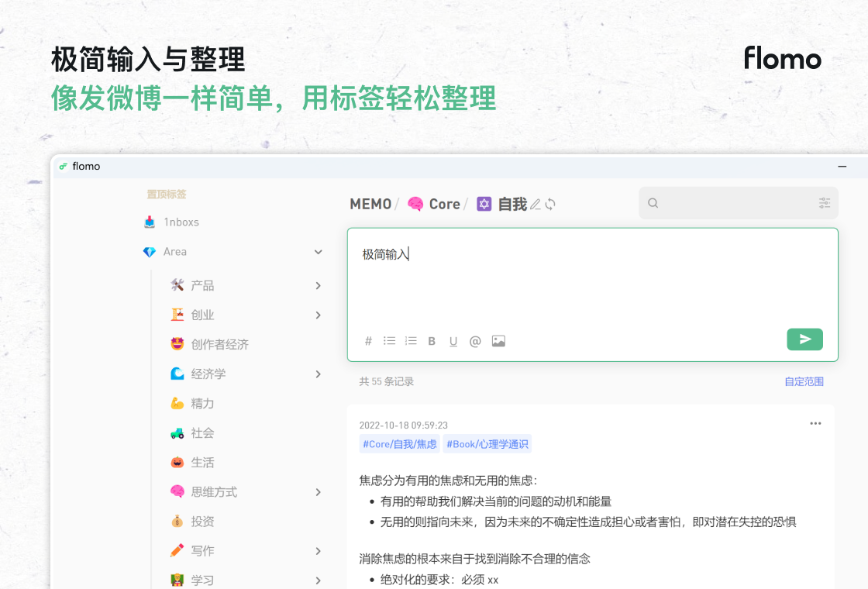Collapse the Area section in the sidebar
Image resolution: width=868 pixels, height=589 pixels.
[318, 252]
